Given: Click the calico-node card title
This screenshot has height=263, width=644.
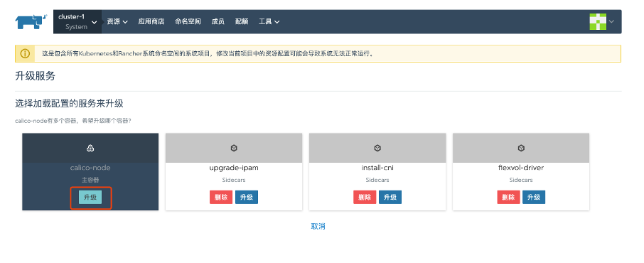Looking at the screenshot, I should [x=90, y=168].
